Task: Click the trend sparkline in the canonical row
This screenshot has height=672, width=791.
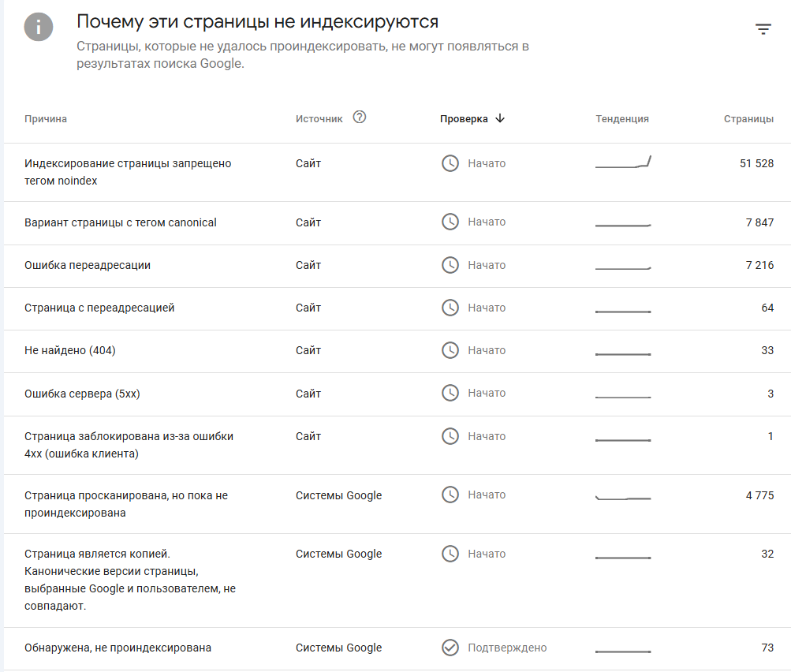Action: [x=623, y=225]
